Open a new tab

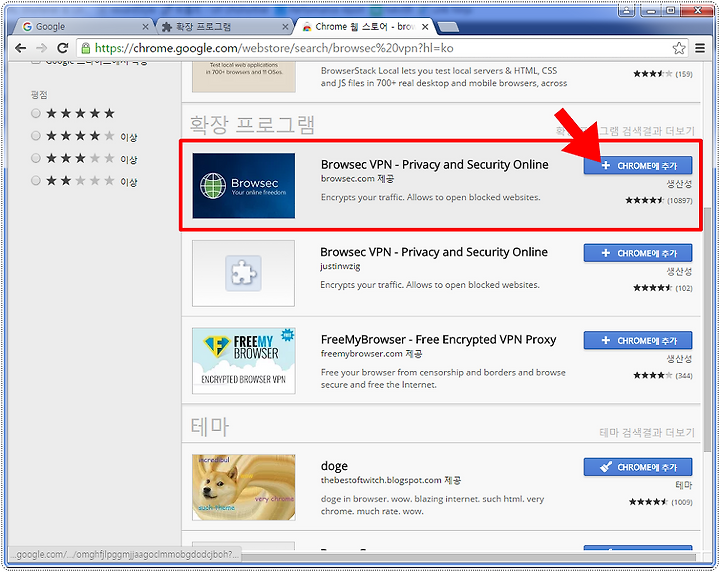447,28
